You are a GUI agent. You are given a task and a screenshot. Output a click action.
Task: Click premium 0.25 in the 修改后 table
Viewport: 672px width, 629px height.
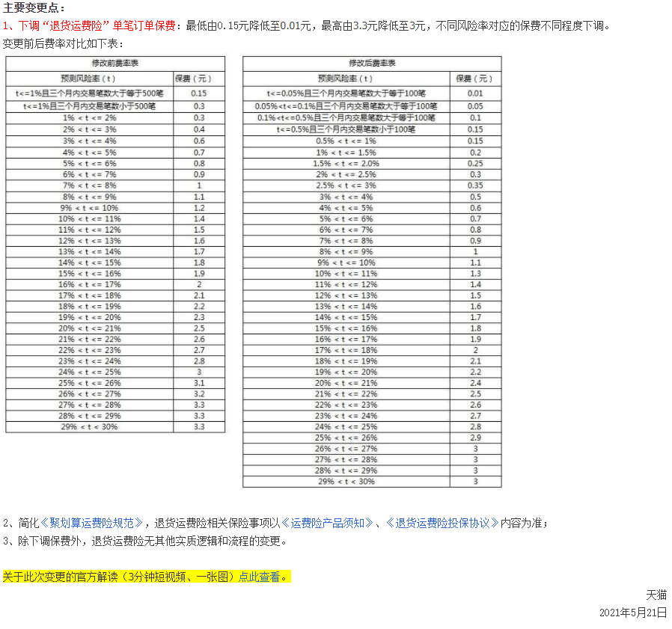(475, 164)
